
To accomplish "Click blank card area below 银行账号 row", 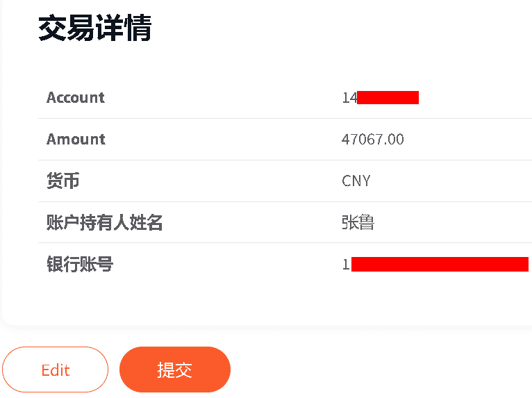I will click(278, 300).
